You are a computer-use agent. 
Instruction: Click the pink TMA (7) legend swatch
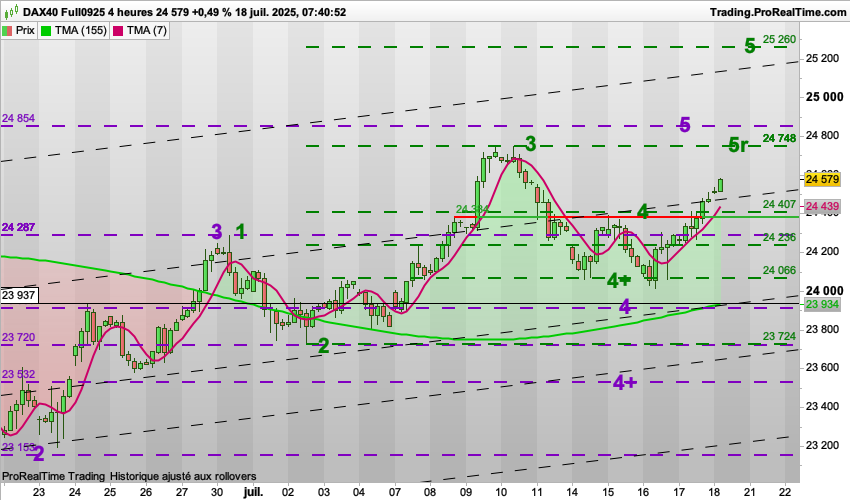tap(118, 31)
